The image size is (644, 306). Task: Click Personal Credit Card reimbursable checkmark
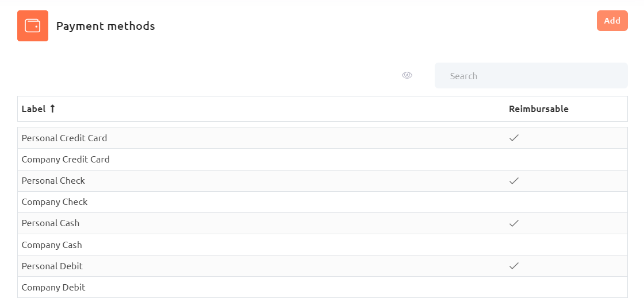click(514, 138)
